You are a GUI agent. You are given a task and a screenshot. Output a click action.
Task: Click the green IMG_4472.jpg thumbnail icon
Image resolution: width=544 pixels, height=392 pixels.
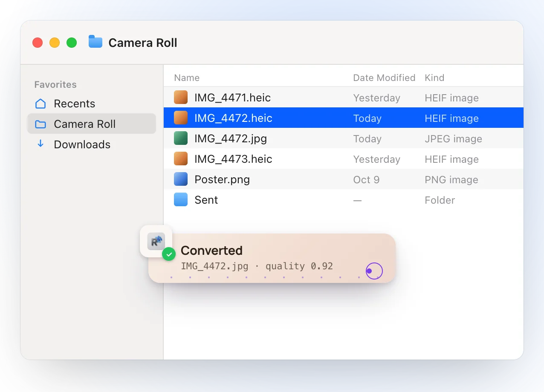coord(181,138)
